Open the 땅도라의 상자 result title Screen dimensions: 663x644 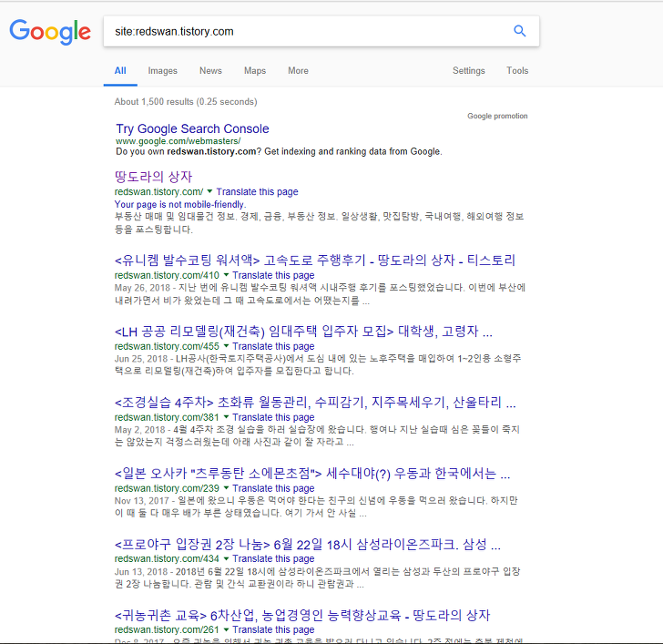click(153, 177)
